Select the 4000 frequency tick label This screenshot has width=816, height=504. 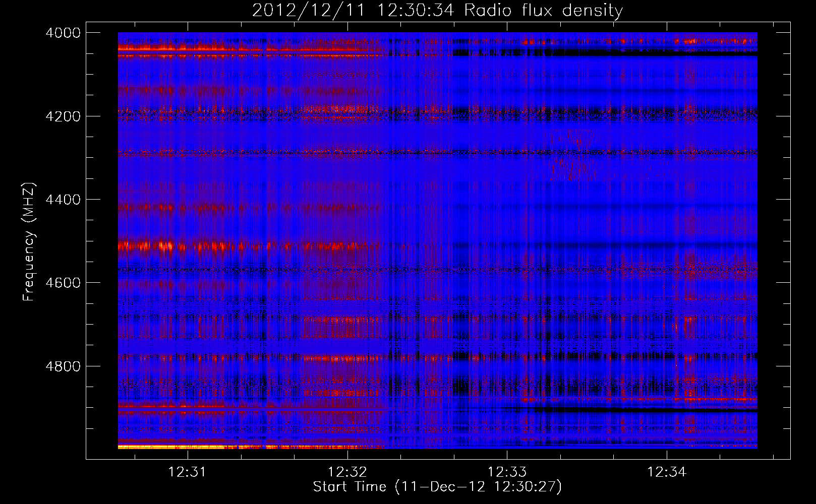coord(63,33)
